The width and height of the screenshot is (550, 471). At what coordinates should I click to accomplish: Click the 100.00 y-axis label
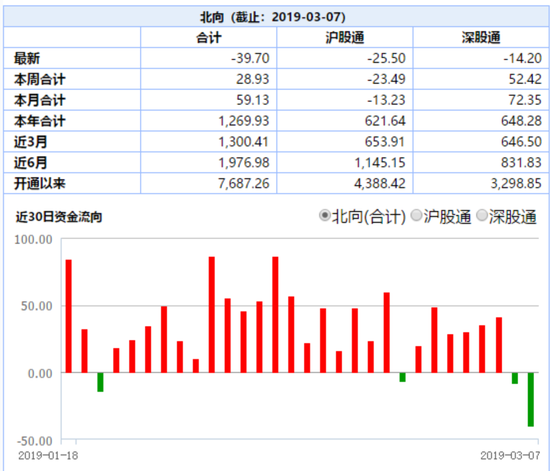click(33, 240)
